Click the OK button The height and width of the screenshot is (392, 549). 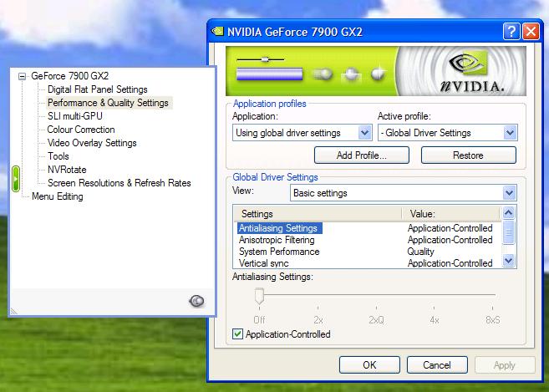(x=369, y=365)
